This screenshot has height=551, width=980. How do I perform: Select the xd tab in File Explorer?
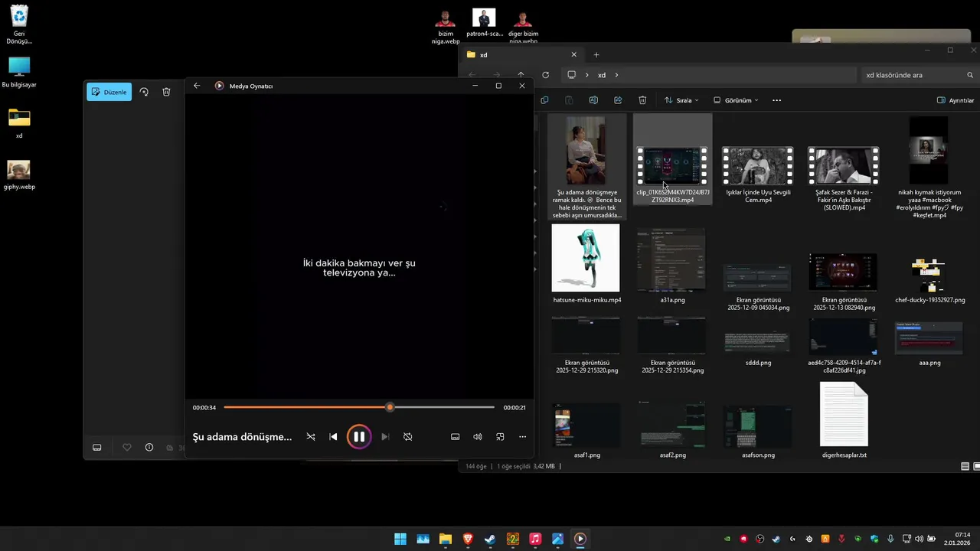[x=521, y=54]
